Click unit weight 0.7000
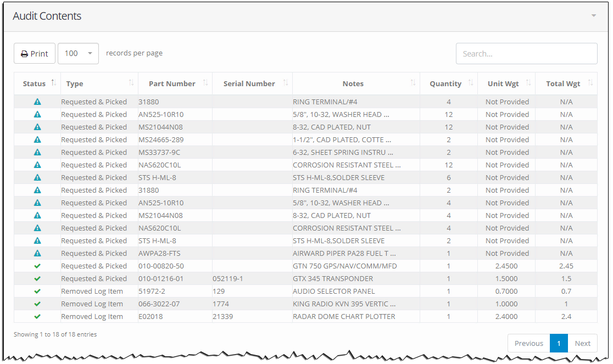Image resolution: width=613 pixels, height=364 pixels. click(506, 292)
